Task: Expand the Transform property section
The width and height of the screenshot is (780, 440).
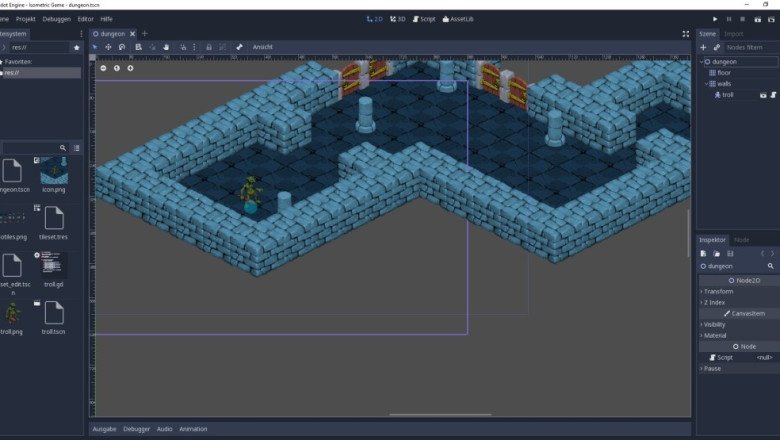Action: (718, 291)
